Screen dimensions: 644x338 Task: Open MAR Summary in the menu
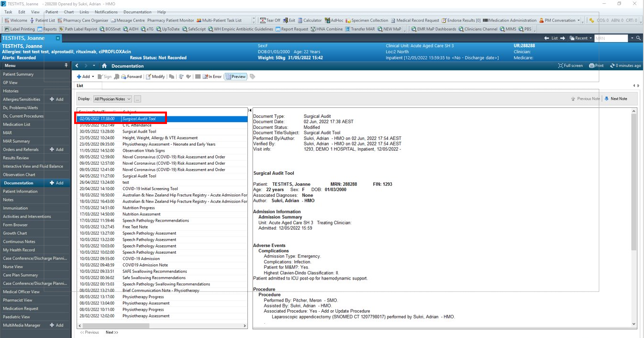click(16, 141)
